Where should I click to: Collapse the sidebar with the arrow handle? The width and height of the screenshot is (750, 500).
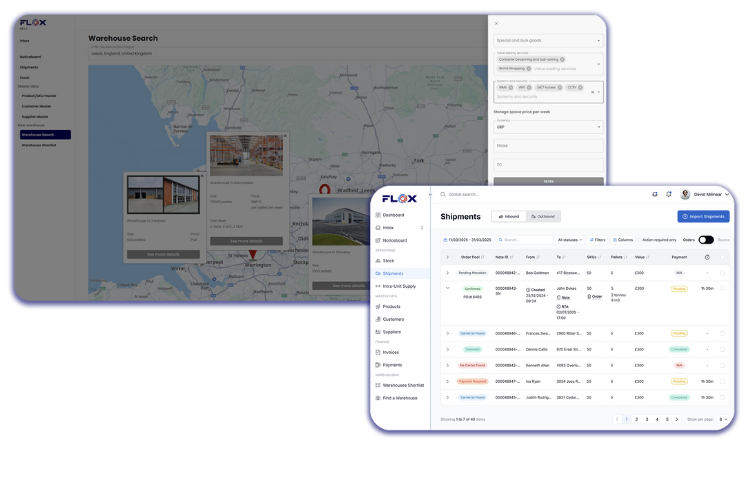[430, 194]
